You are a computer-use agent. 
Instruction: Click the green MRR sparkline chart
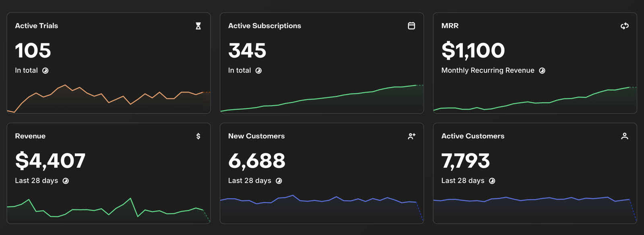tap(535, 99)
